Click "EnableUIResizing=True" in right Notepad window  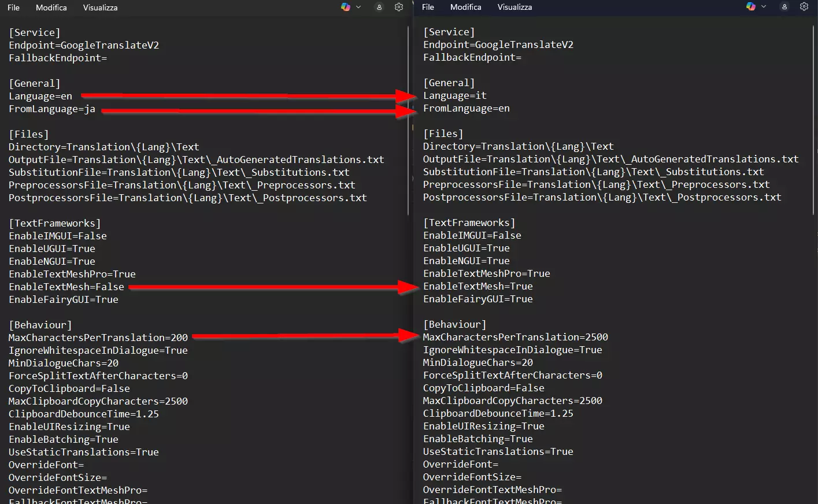pyautogui.click(x=484, y=426)
